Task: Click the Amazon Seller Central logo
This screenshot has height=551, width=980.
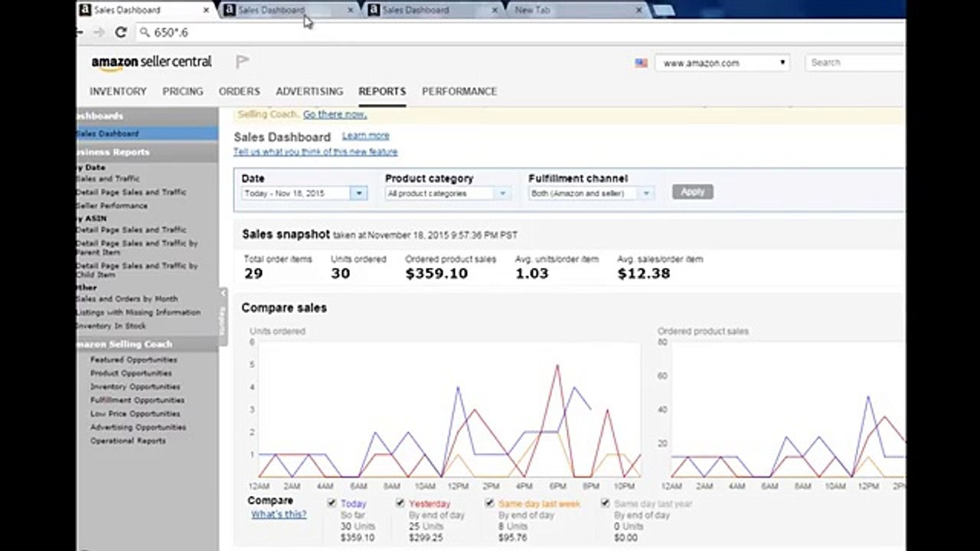Action: pyautogui.click(x=152, y=63)
